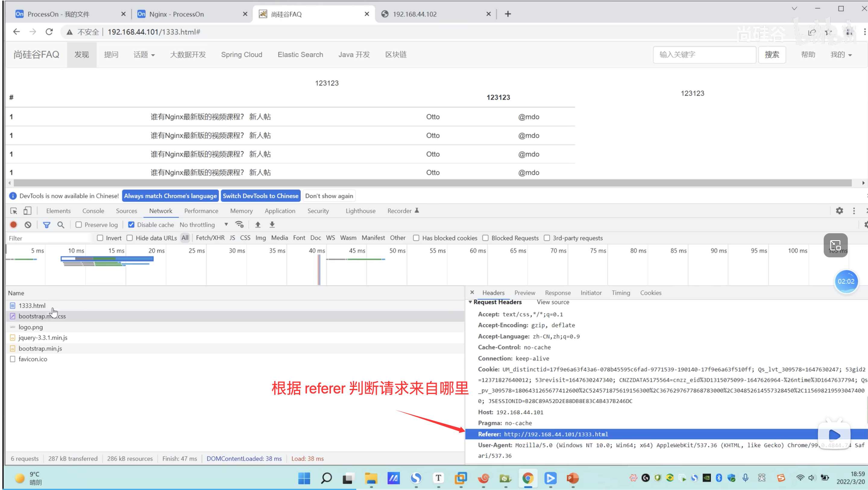The width and height of the screenshot is (868, 490).
Task: Uncheck the Disable cache checkbox
Action: pyautogui.click(x=131, y=224)
